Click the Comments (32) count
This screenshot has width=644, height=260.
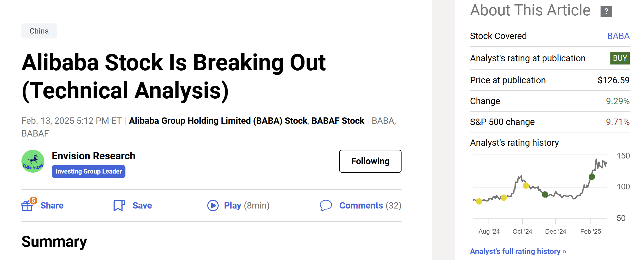pos(371,205)
